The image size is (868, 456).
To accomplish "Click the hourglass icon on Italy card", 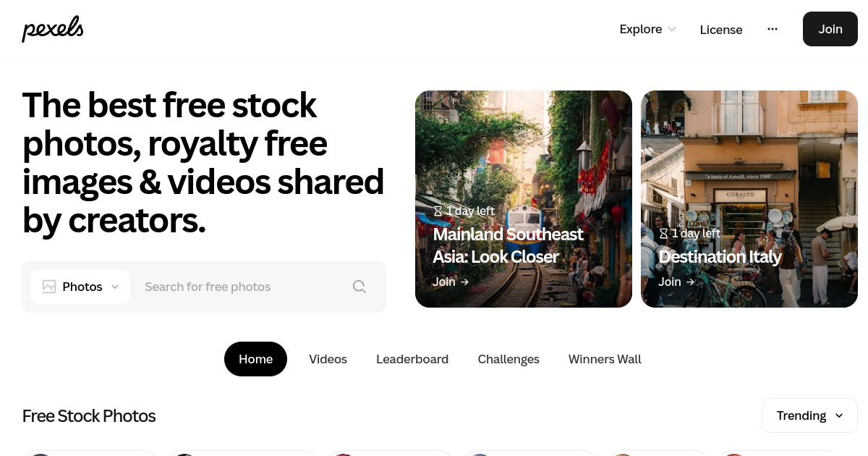I will point(663,233).
